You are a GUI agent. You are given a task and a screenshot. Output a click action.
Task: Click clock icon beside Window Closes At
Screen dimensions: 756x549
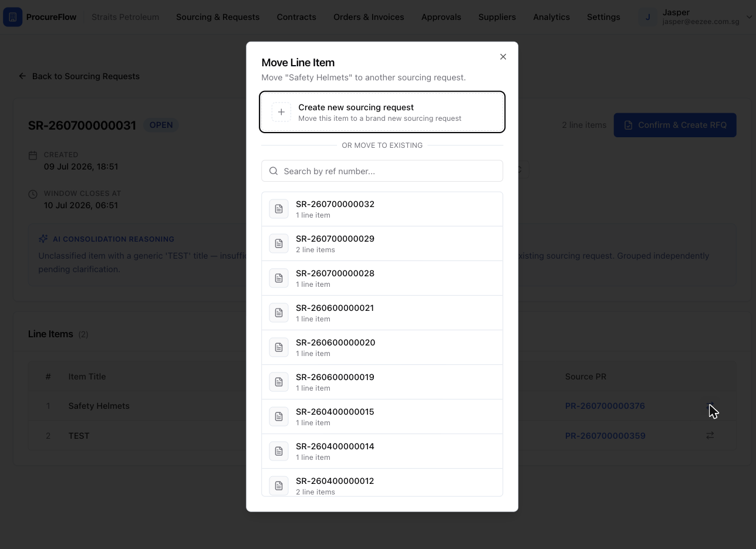pyautogui.click(x=33, y=194)
